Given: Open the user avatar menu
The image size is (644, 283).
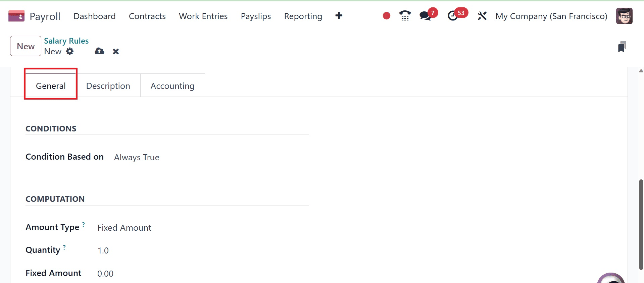Looking at the screenshot, I should point(624,16).
